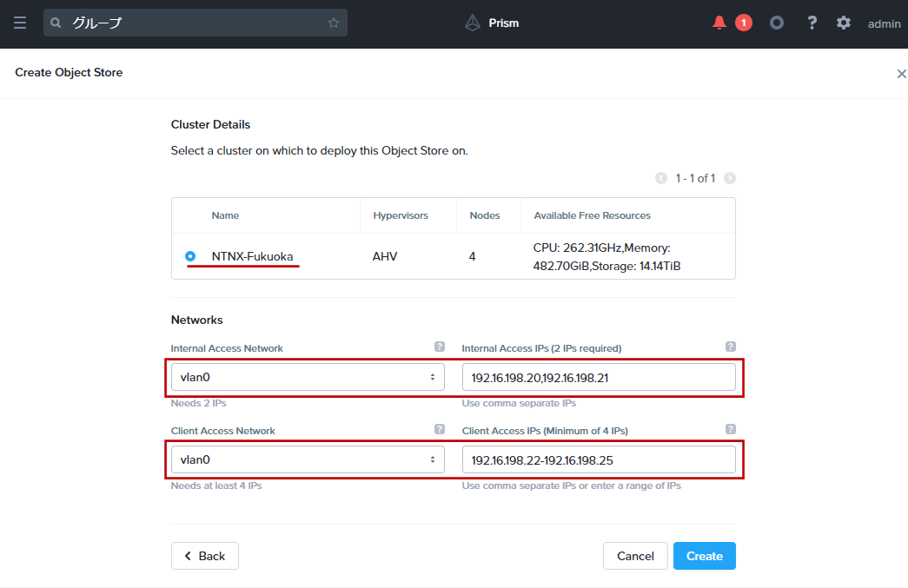
Task: Click the Cancel button
Action: [635, 556]
